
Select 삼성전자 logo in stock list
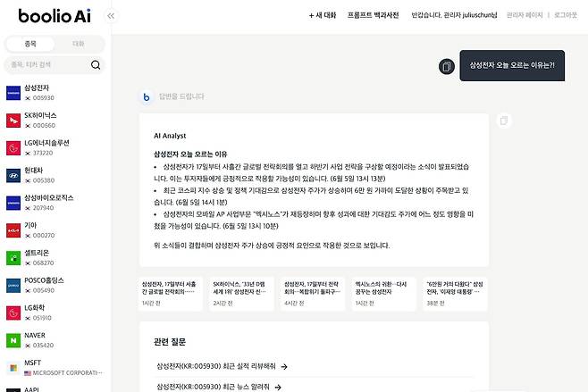coord(13,93)
